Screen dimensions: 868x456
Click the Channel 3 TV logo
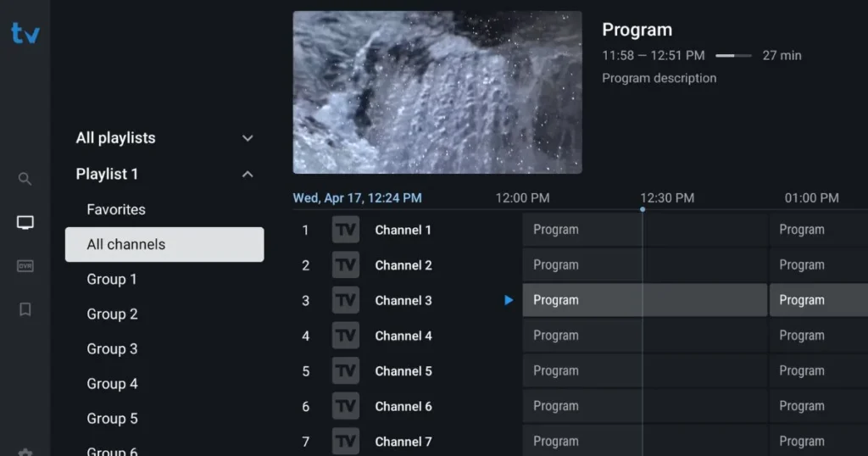(346, 301)
